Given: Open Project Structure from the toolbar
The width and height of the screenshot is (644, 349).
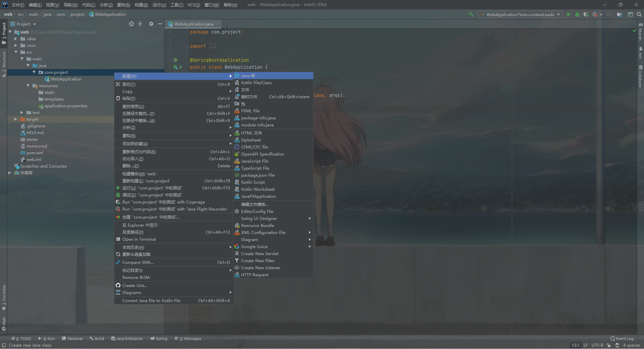Looking at the screenshot, I should 619,14.
